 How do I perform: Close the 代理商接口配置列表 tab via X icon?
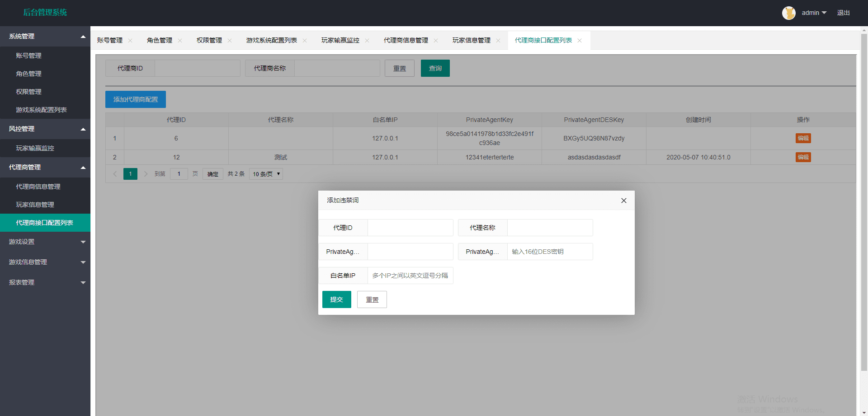tap(580, 41)
